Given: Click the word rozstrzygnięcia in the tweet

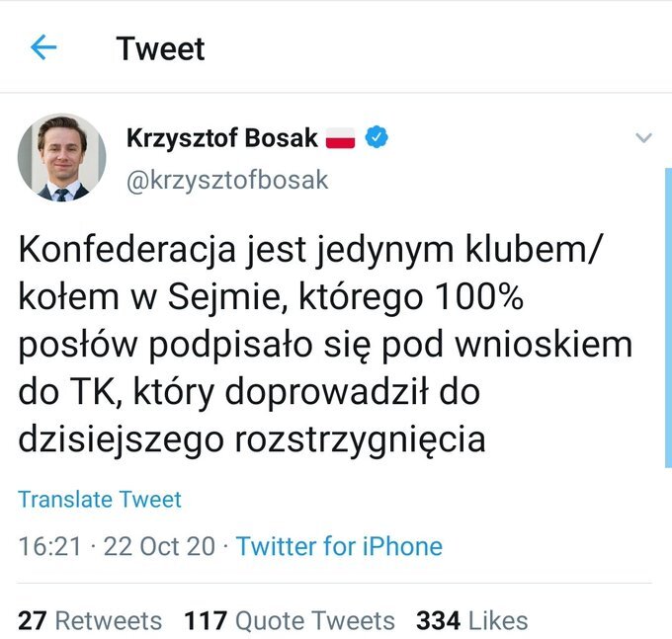Looking at the screenshot, I should [359, 439].
